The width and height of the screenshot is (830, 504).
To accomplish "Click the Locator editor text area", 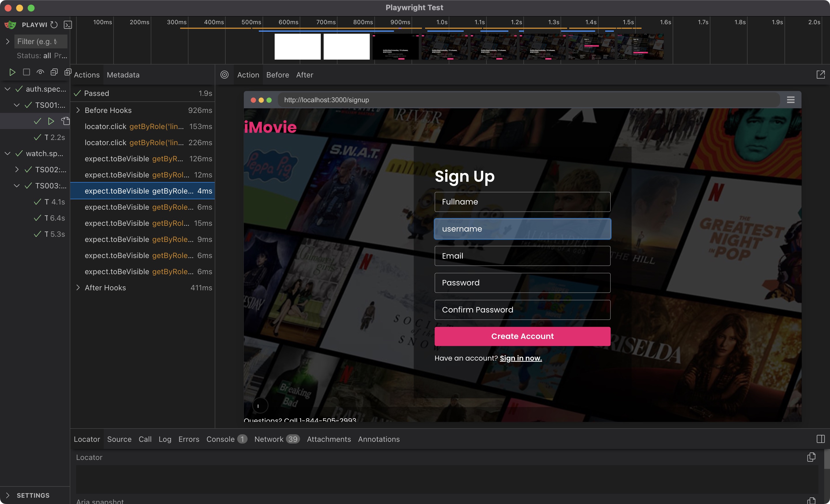I will click(447, 480).
